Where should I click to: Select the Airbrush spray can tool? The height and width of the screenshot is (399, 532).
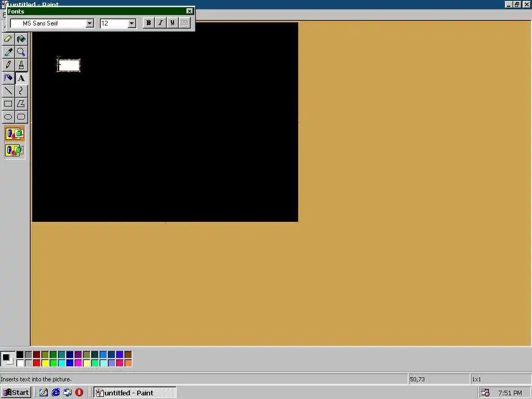tap(8, 78)
